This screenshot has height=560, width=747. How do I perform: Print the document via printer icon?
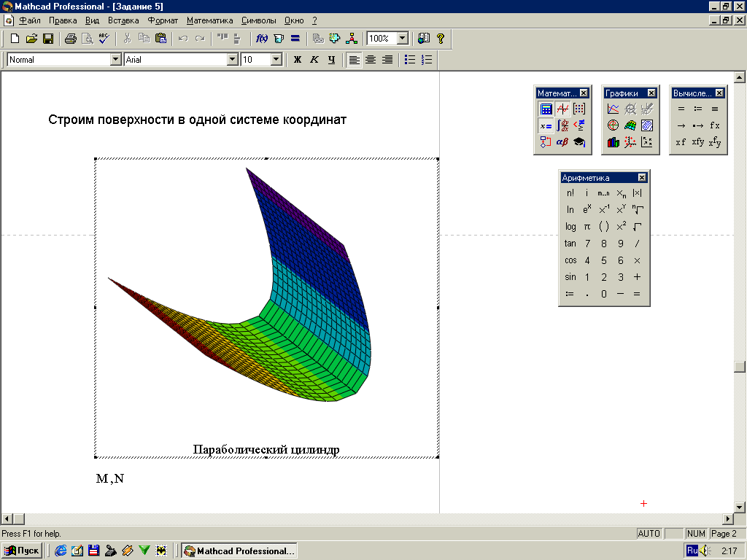71,39
